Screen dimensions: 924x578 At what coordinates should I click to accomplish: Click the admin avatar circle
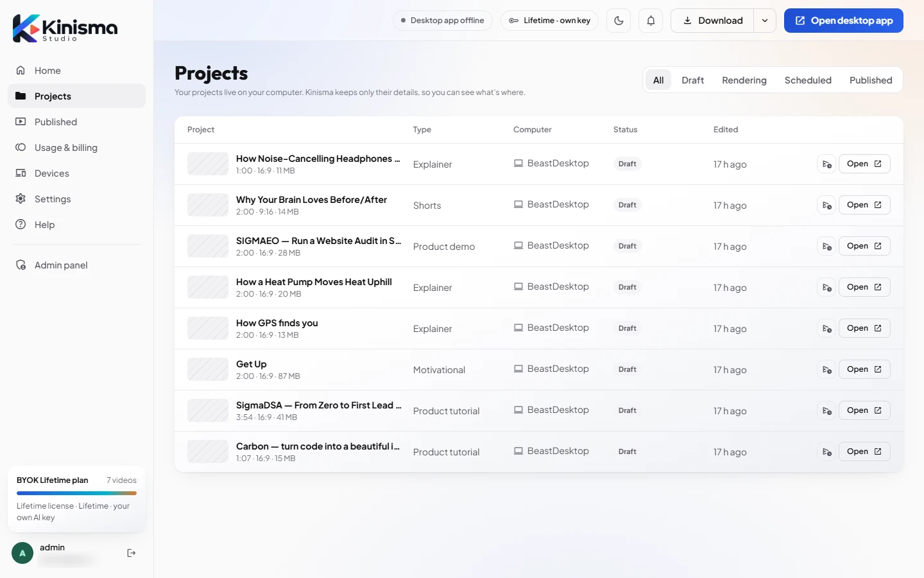(22, 553)
